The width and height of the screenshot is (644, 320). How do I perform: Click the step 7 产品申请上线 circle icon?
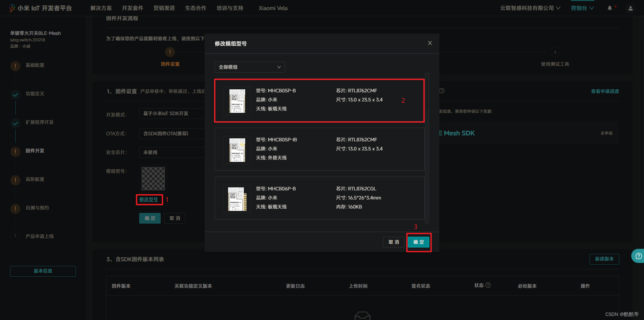(15, 236)
